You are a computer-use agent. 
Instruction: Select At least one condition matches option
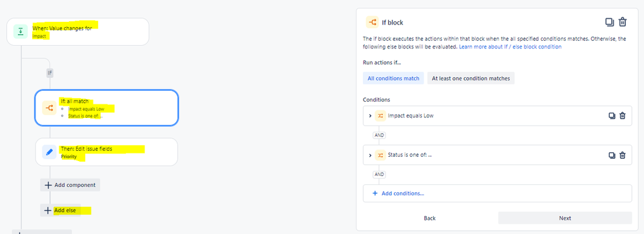coord(471,79)
